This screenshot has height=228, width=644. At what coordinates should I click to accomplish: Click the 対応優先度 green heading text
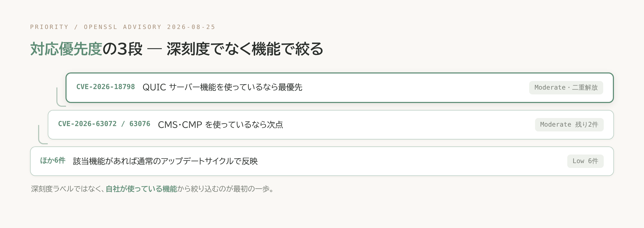[66, 49]
